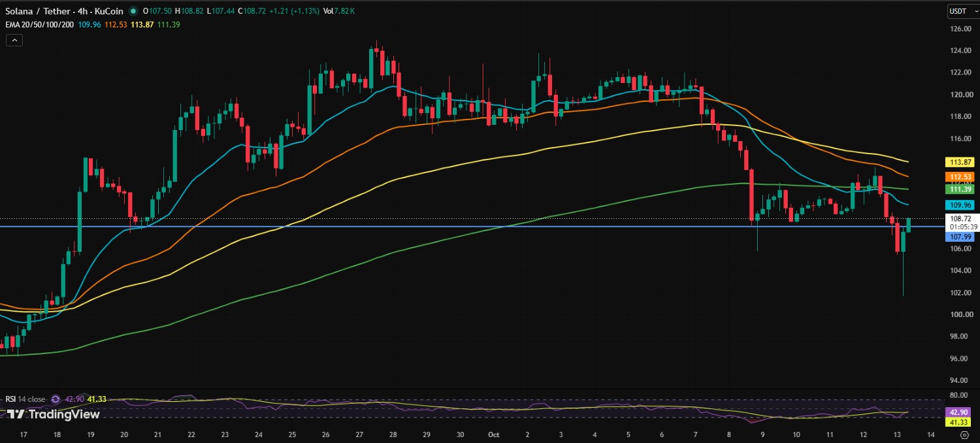This screenshot has height=443, width=980.
Task: Select the RSI 14 close indicator label
Action: pyautogui.click(x=26, y=399)
